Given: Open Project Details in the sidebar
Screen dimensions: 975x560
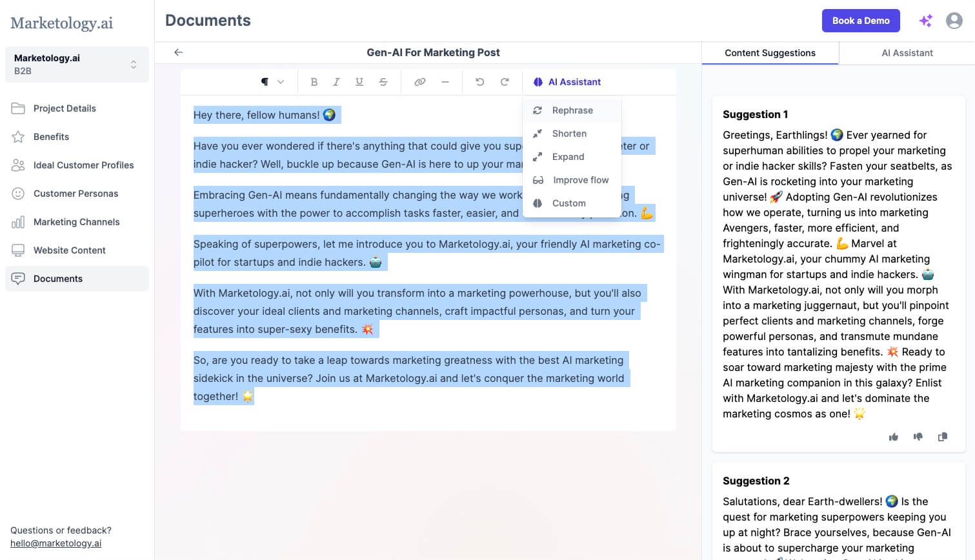Looking at the screenshot, I should [x=77, y=108].
